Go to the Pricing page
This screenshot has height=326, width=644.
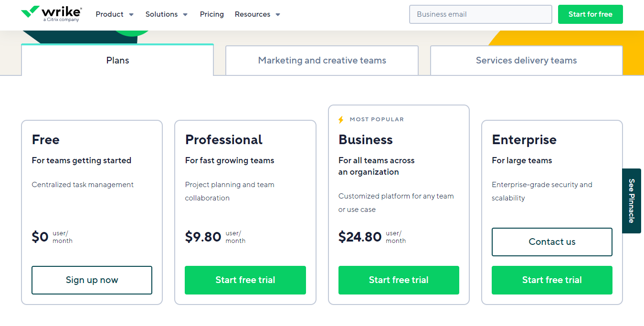[x=212, y=14]
